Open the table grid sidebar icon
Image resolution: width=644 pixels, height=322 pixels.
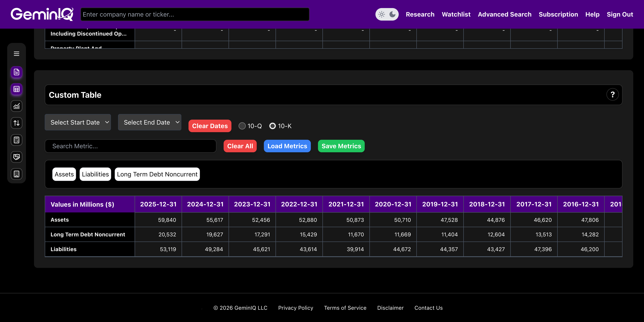coord(17,89)
